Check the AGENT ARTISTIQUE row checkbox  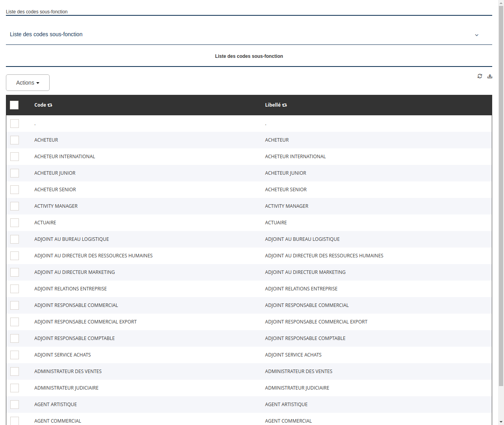click(x=14, y=405)
